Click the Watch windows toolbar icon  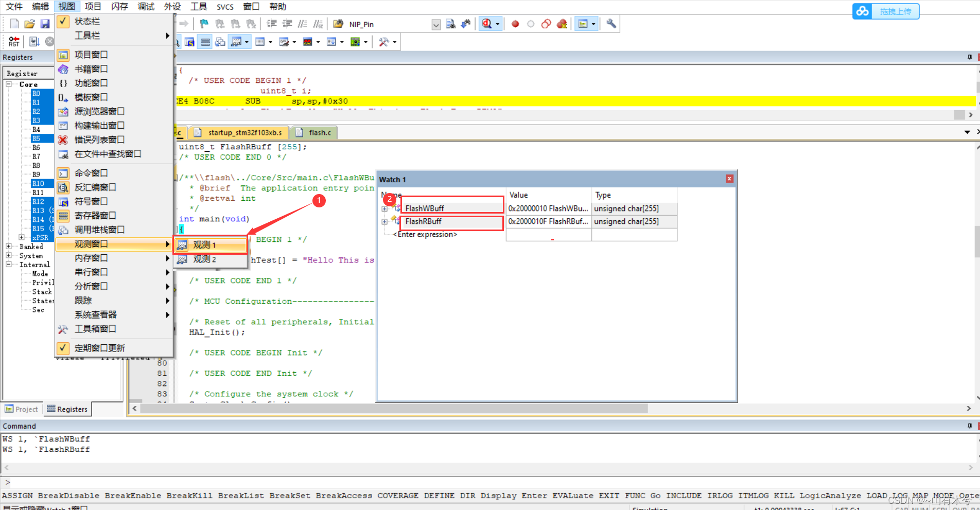coord(236,42)
